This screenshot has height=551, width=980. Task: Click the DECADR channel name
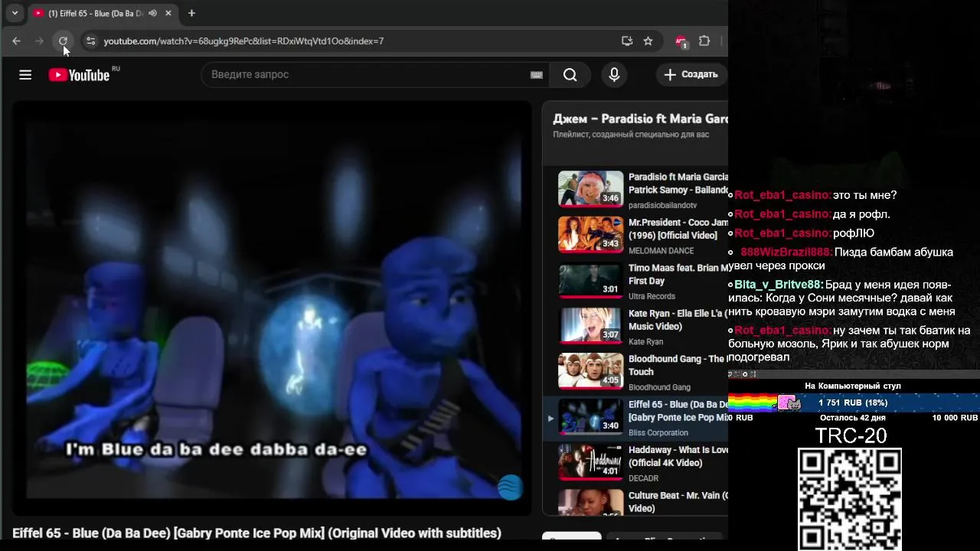click(644, 478)
